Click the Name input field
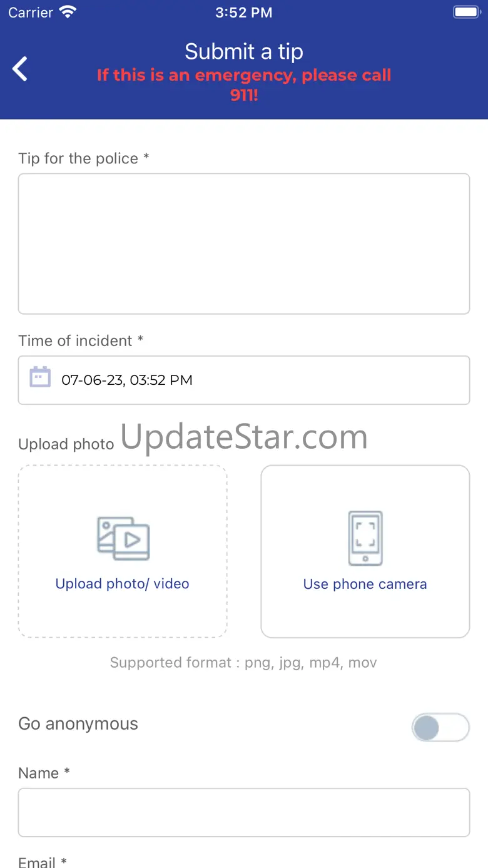 [244, 812]
